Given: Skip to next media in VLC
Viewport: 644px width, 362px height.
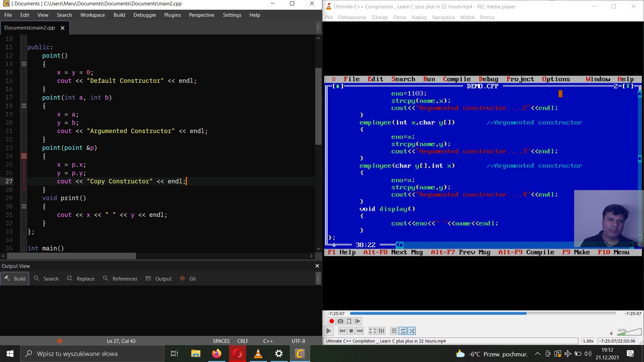Looking at the screenshot, I should 360,331.
